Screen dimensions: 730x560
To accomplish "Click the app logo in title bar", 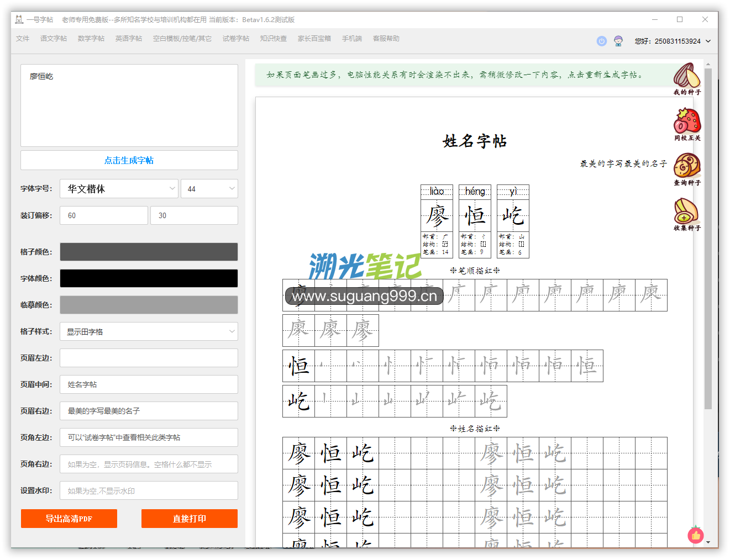I will (x=19, y=19).
